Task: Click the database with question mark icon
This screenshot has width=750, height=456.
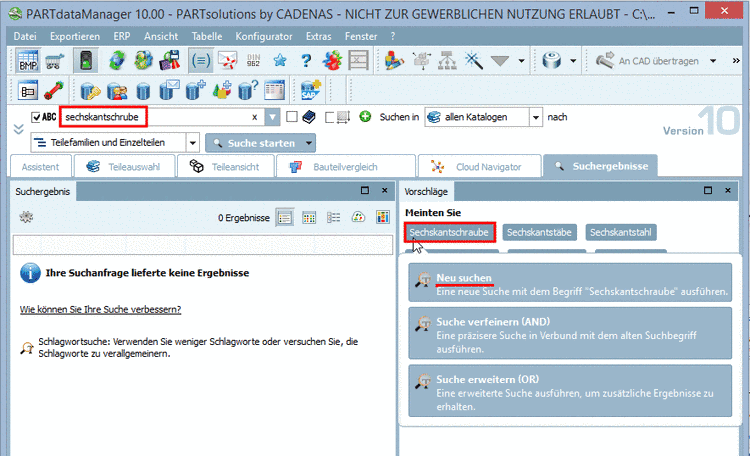Action: 248,90
